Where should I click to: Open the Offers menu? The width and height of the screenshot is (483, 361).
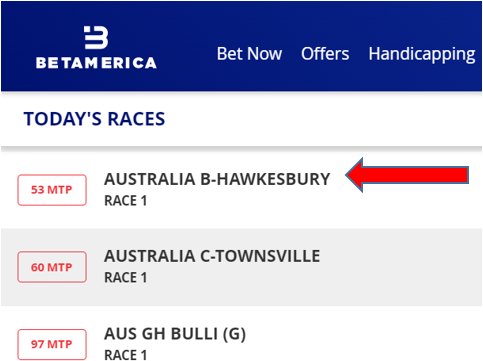[x=325, y=54]
